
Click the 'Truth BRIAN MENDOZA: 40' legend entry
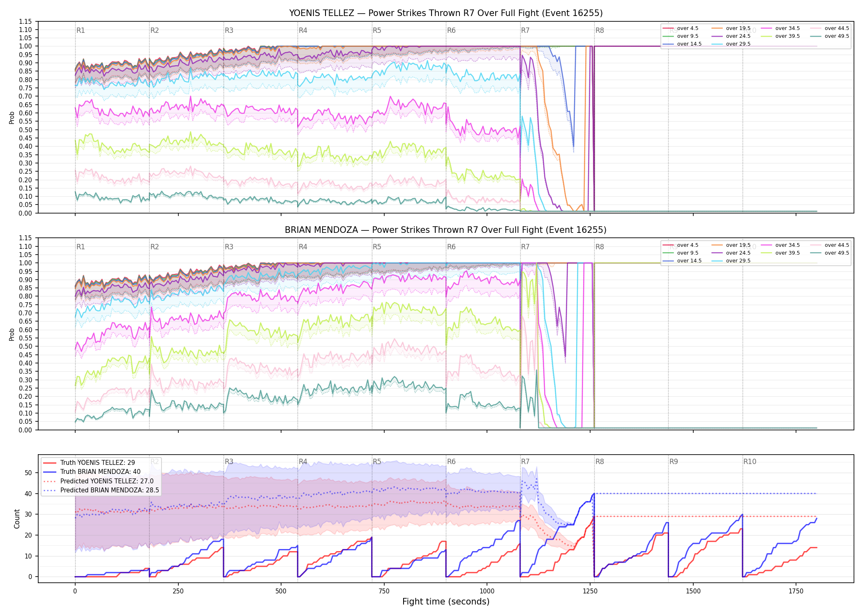tap(92, 472)
